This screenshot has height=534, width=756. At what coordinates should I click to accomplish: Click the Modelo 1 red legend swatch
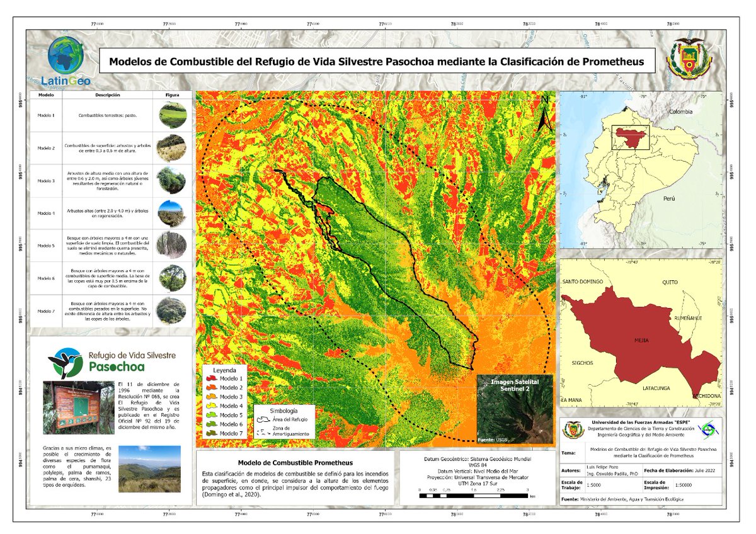[x=212, y=379]
